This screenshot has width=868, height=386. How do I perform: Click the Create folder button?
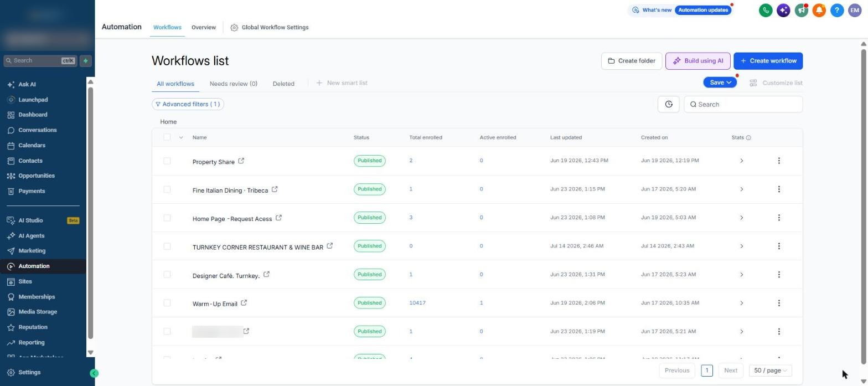tap(632, 61)
